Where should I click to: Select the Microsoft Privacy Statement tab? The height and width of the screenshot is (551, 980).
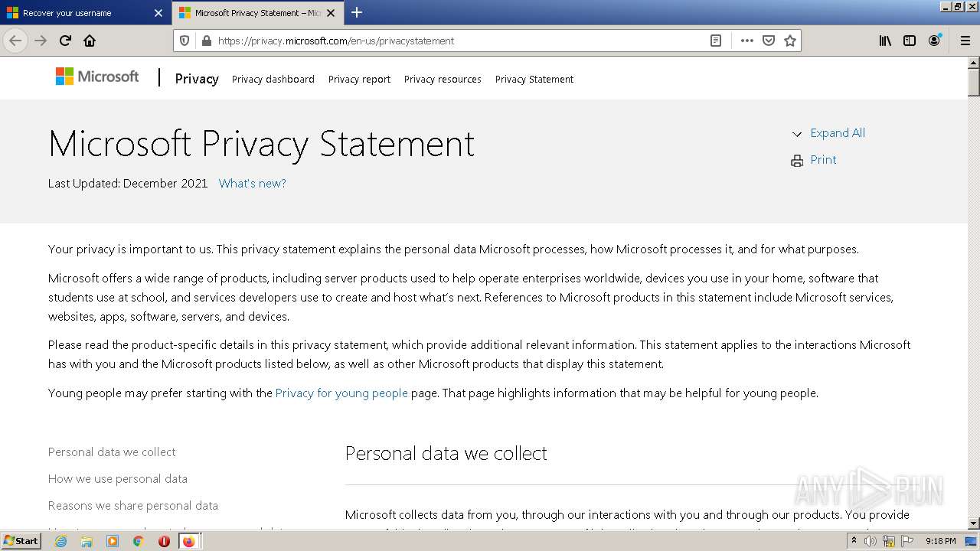click(257, 13)
